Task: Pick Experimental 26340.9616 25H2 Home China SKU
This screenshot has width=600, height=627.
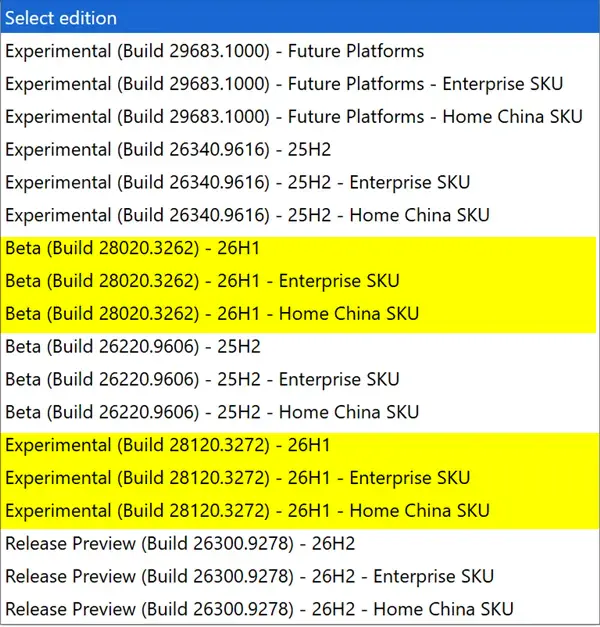Action: [300, 215]
